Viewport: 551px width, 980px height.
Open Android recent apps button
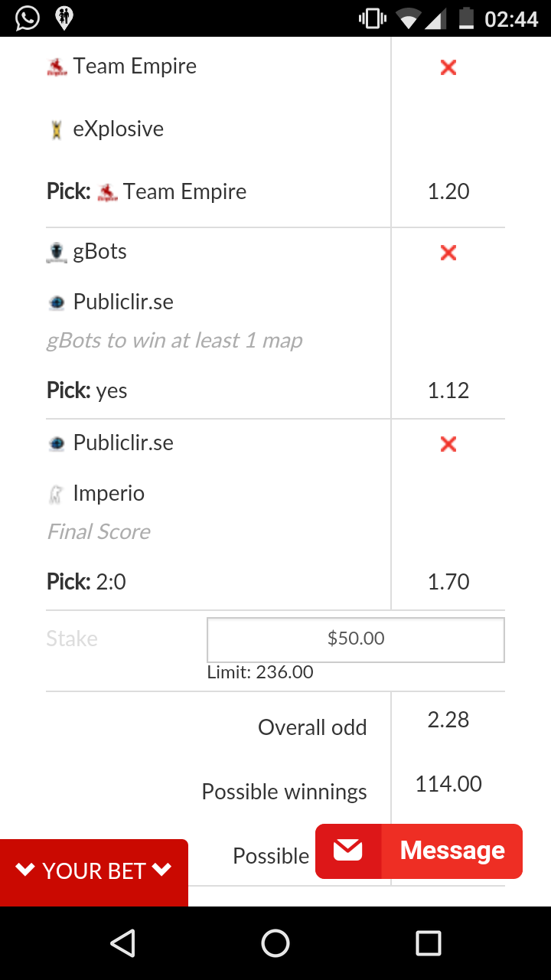[x=429, y=943]
